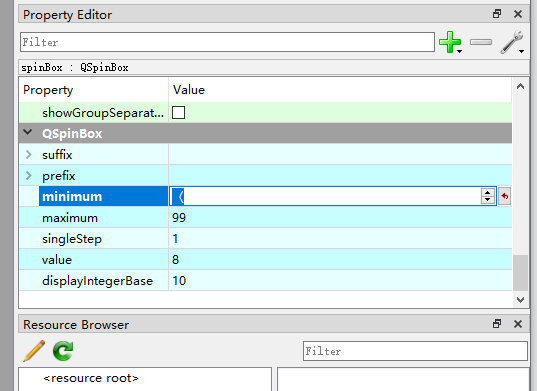Select the showGroupSeparat... property name
Viewport: 537px width, 391px height.
pos(103,113)
